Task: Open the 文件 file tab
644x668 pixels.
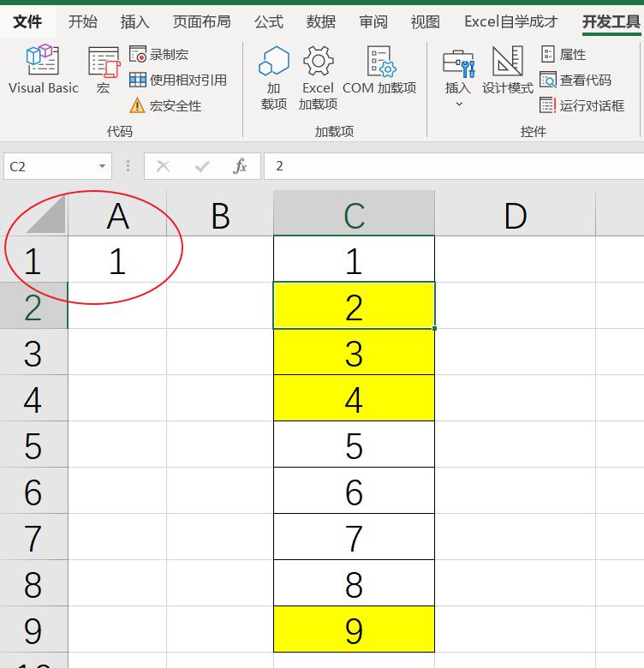Action: (27, 21)
